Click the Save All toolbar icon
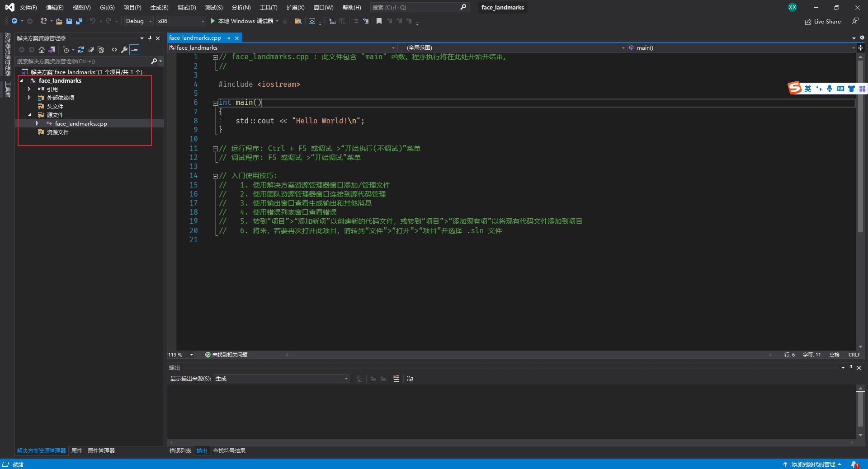The width and height of the screenshot is (868, 469). coord(79,21)
